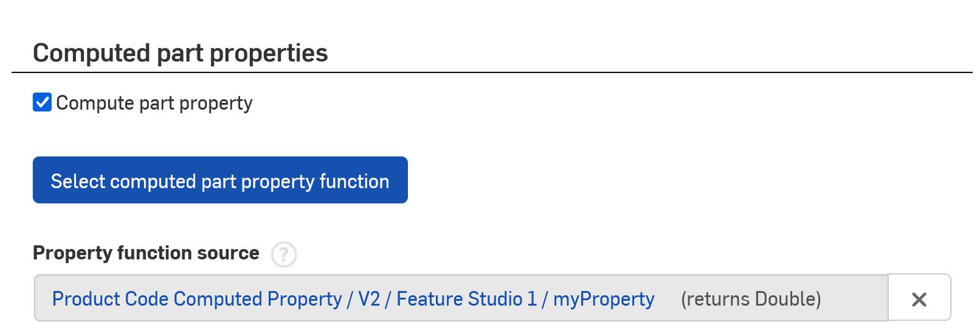This screenshot has width=980, height=330.
Task: Click the divider line under the heading
Action: pos(490,72)
